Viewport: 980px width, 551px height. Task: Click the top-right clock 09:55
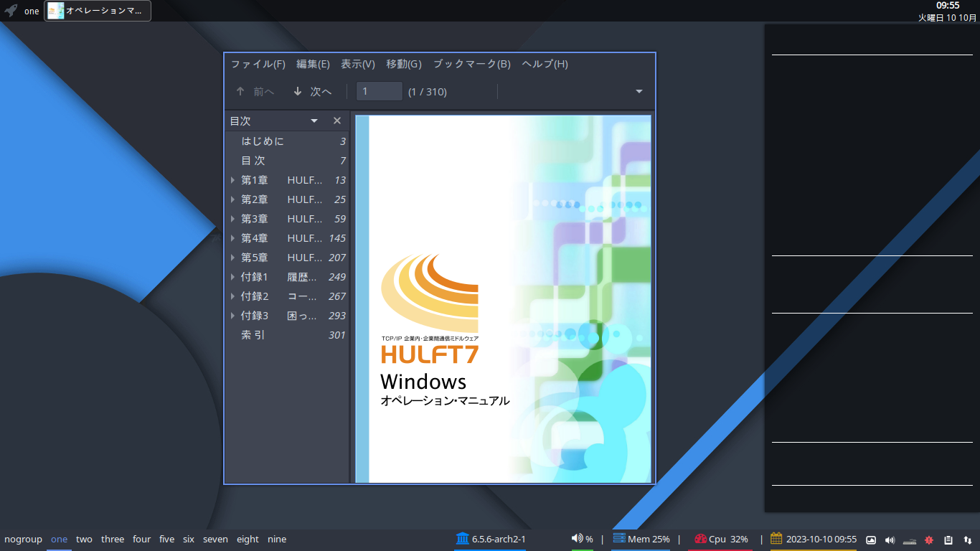(x=948, y=6)
